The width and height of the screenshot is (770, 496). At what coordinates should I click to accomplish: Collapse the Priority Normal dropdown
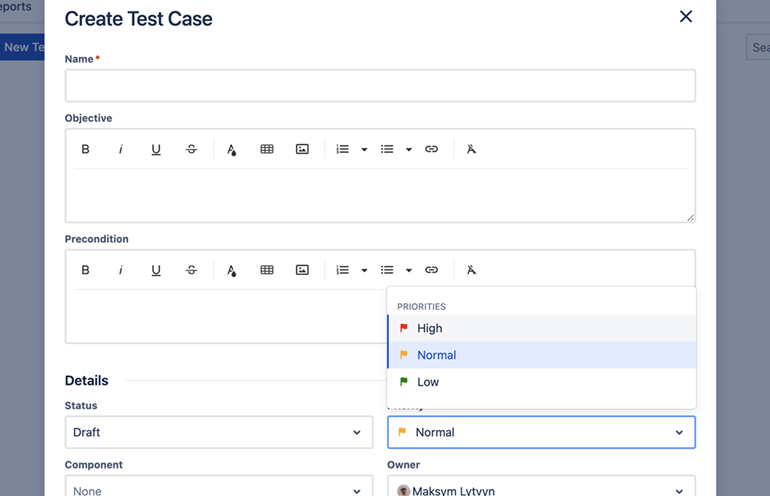pyautogui.click(x=541, y=432)
